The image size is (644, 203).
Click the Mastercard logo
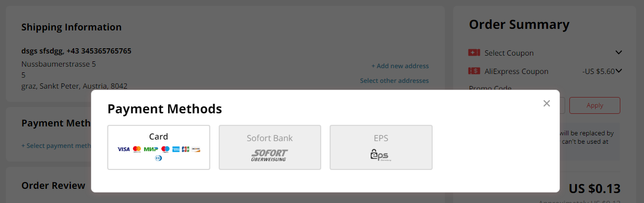[137, 149]
